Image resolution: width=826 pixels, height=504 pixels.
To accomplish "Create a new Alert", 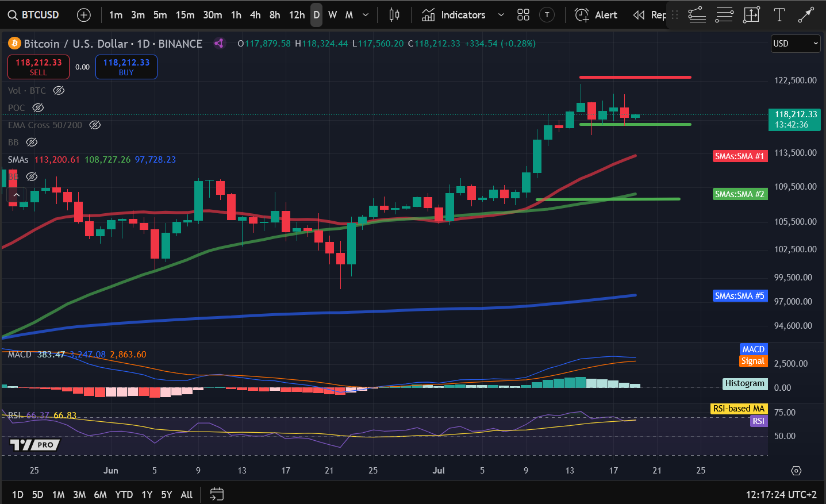I will click(596, 15).
